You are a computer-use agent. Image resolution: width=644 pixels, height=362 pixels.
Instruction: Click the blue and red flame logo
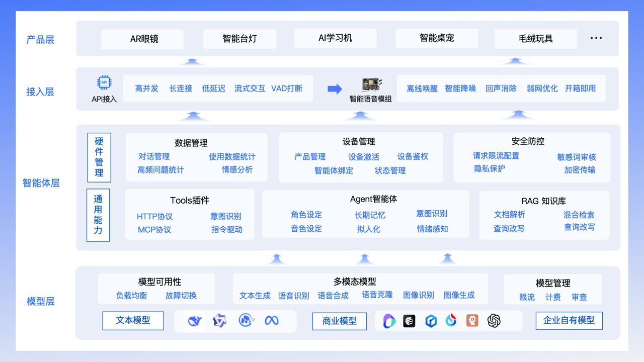[451, 320]
